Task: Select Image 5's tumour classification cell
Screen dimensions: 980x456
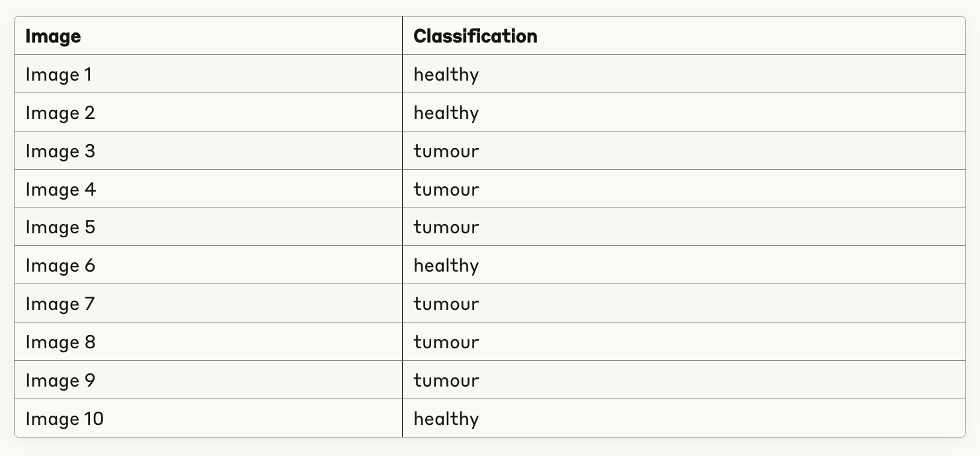Action: point(446,227)
